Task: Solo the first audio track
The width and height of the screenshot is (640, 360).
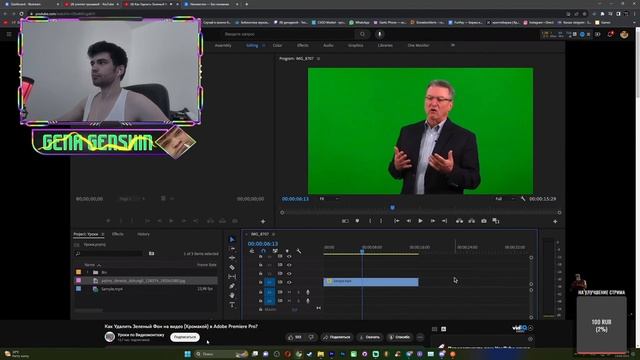Action: (x=298, y=292)
